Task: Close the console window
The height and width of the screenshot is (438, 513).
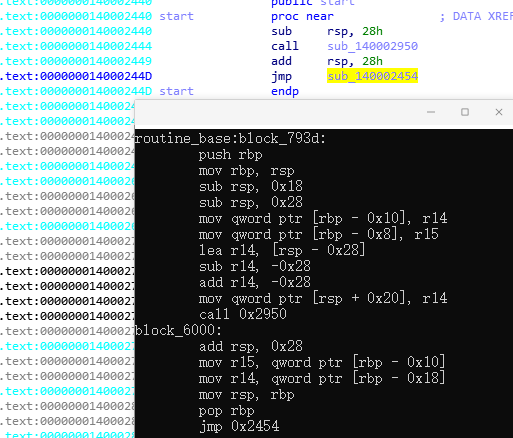Action: coord(499,112)
